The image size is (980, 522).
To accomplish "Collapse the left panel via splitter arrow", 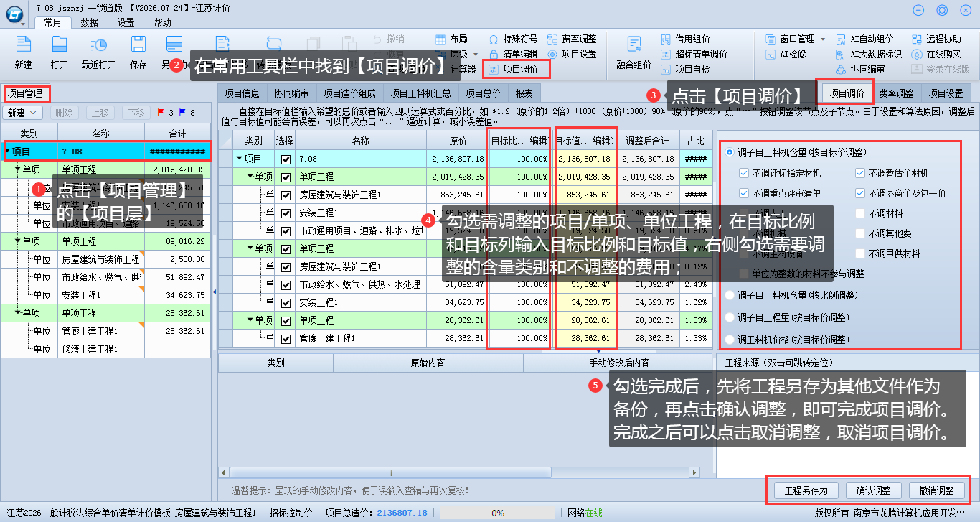I will [215, 292].
